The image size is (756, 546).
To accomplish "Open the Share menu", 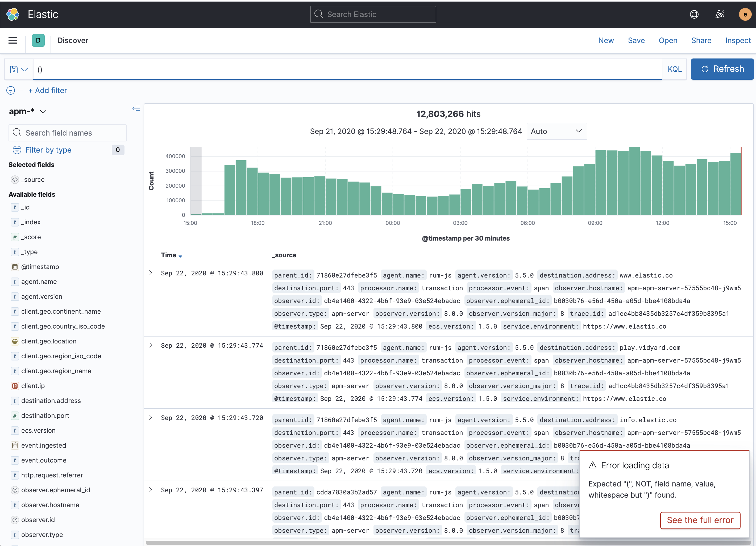I will (x=701, y=40).
